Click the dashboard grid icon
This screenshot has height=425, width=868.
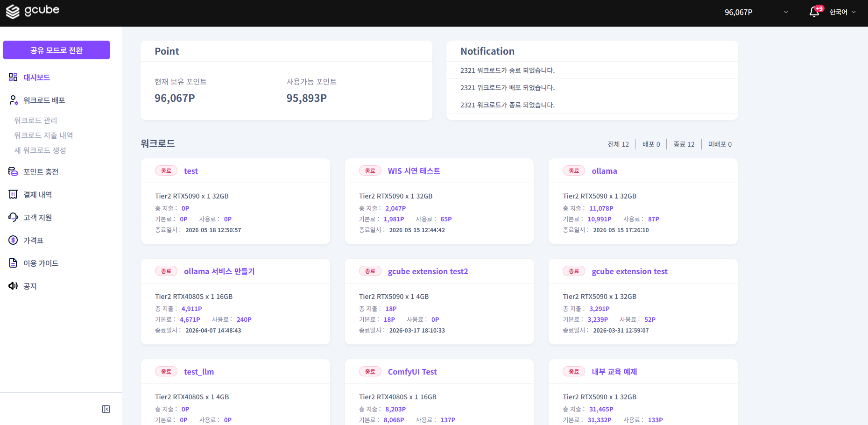[13, 77]
